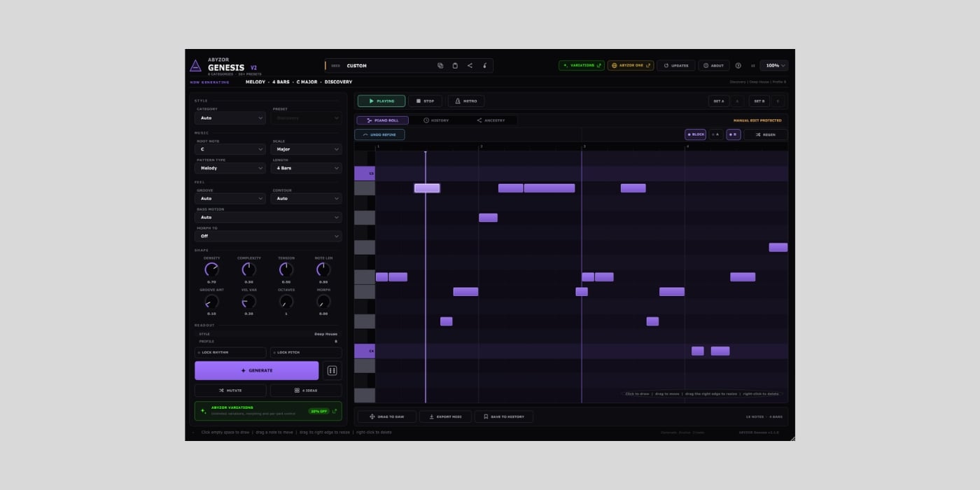
Task: Toggle Lock Pitch
Action: pos(306,353)
